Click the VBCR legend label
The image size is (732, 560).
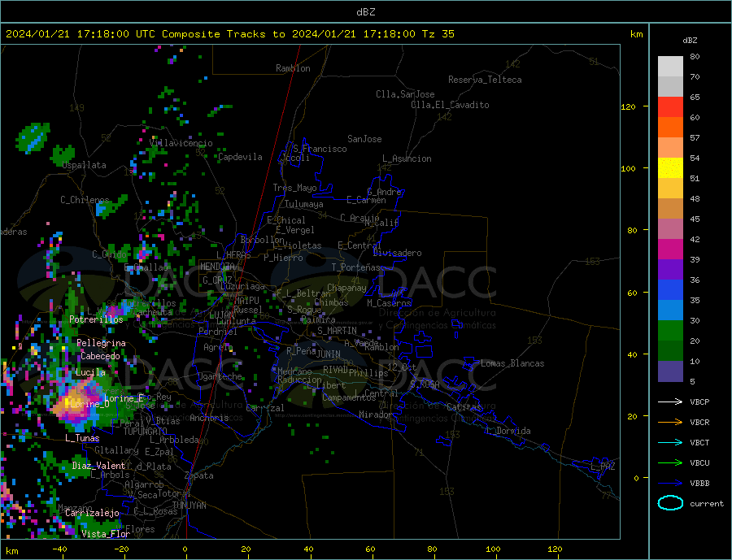[x=699, y=423]
